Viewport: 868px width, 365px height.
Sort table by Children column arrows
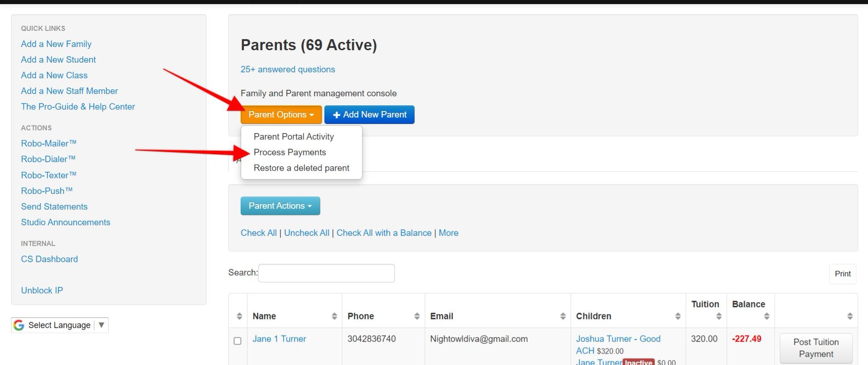(678, 316)
